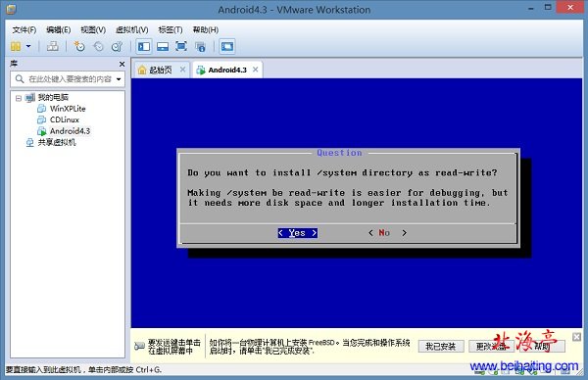Open the snapshot manager icon

click(117, 46)
